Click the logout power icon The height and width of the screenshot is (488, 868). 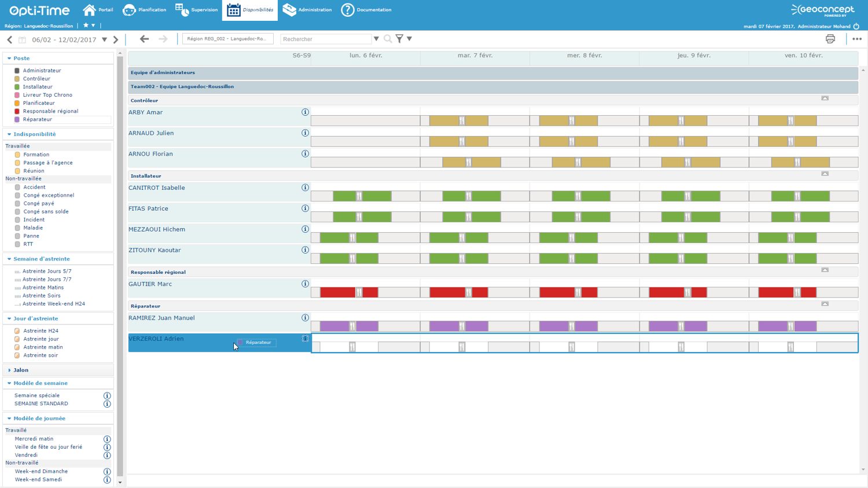(856, 26)
